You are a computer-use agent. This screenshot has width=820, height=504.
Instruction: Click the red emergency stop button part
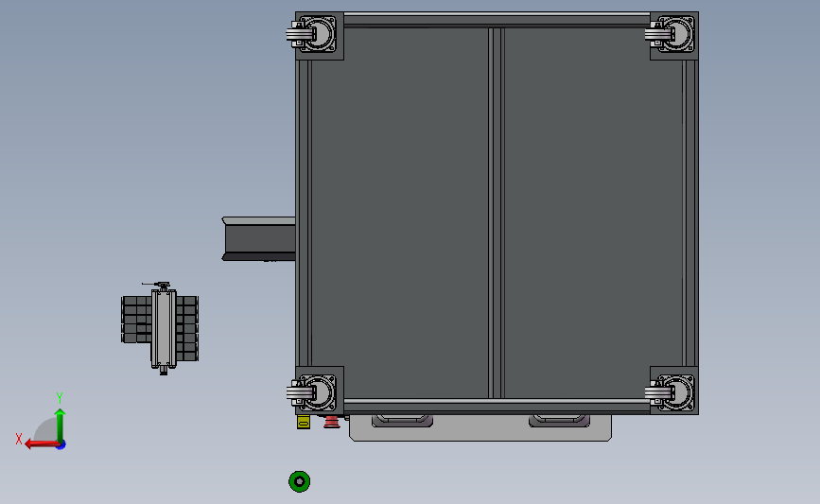[331, 422]
